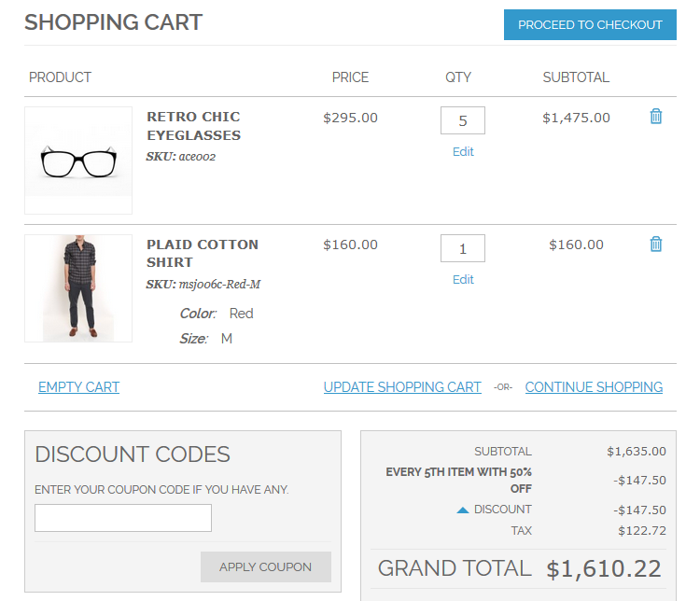
Task: Open Plaid Cotton Shirt product name
Action: pos(203,253)
